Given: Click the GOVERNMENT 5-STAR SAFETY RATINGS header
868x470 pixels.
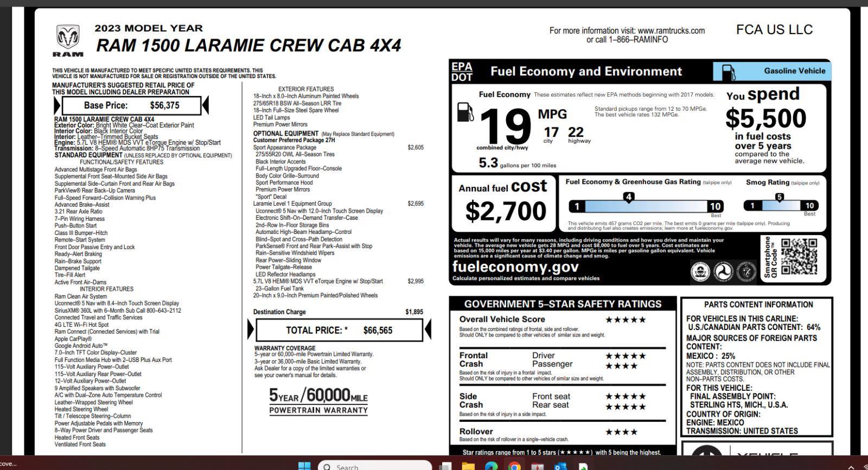Looking at the screenshot, I should pos(563,304).
